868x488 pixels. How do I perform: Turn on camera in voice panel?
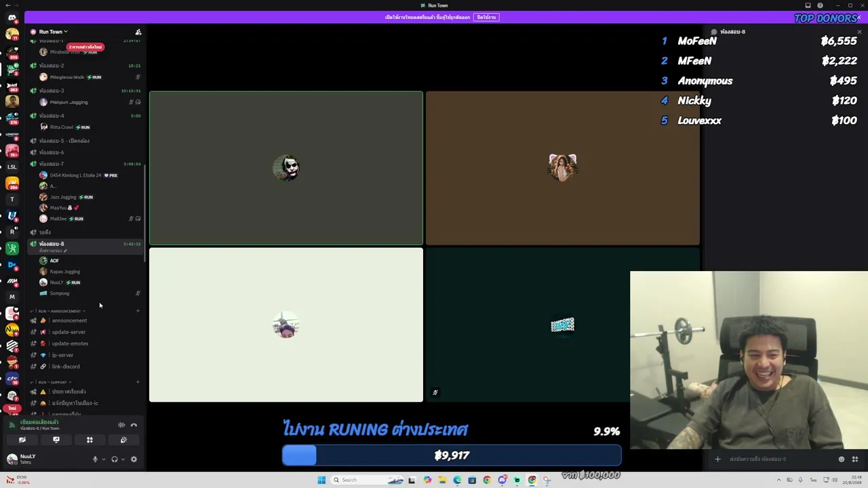coord(22,440)
